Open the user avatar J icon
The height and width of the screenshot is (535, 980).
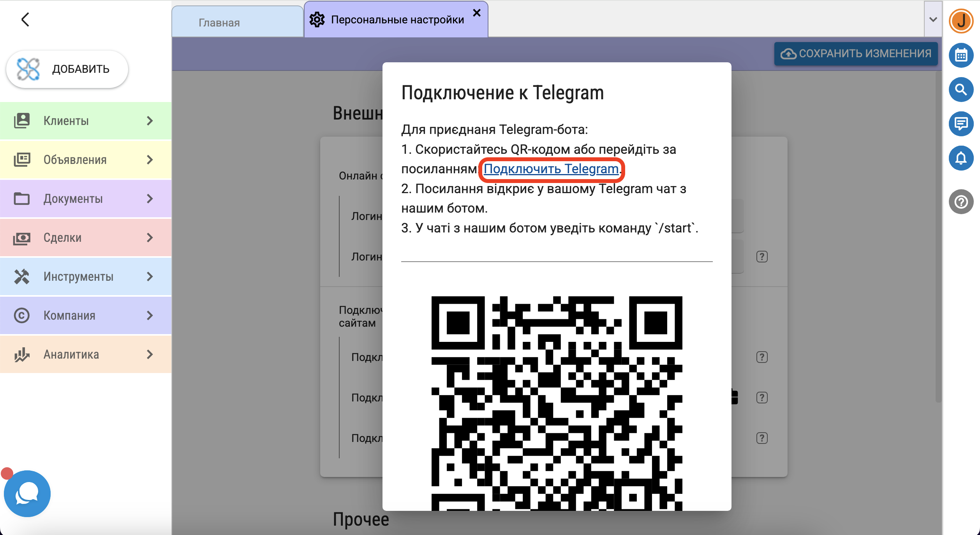(961, 21)
